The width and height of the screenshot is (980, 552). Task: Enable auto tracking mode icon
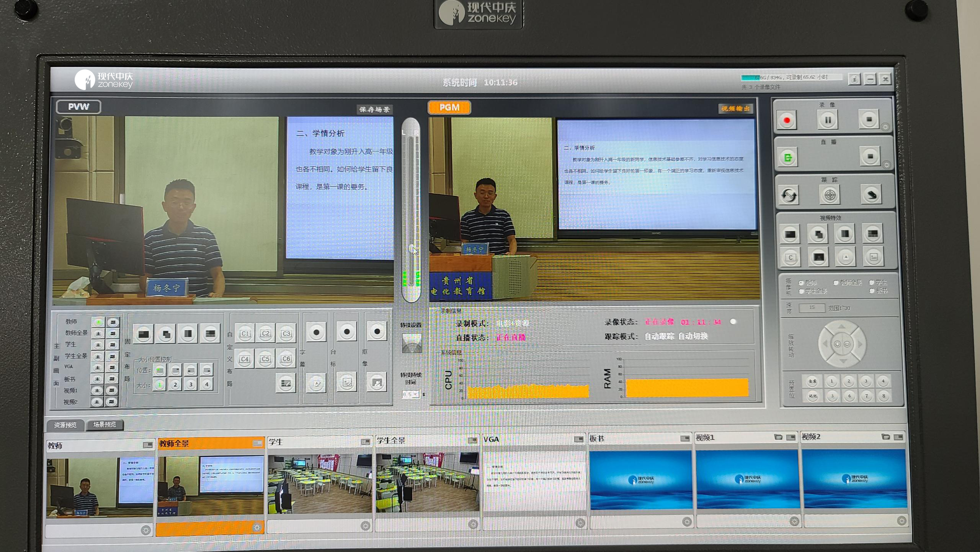[789, 195]
